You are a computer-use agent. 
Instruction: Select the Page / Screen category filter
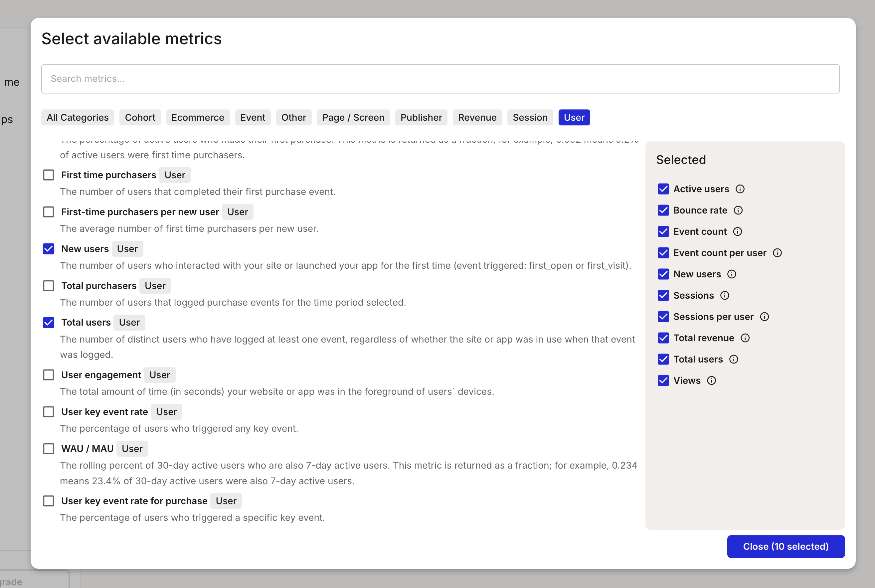click(x=353, y=117)
